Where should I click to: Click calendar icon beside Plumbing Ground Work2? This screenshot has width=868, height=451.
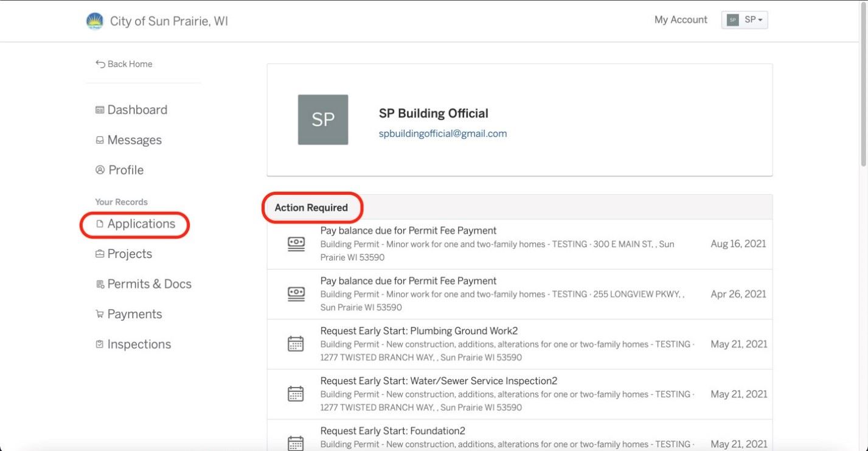coord(296,344)
